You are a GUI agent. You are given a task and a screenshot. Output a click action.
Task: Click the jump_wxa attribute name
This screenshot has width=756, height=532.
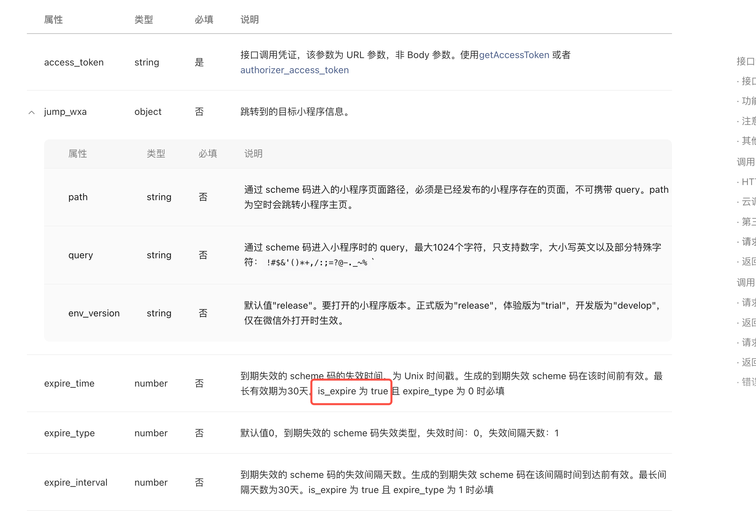[x=65, y=112]
